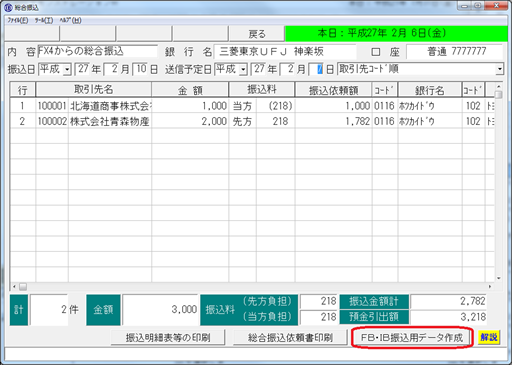Image resolution: width=512 pixels, height=365 pixels.
Task: Expand the 送信予定日 era dropdown
Action: (x=244, y=69)
